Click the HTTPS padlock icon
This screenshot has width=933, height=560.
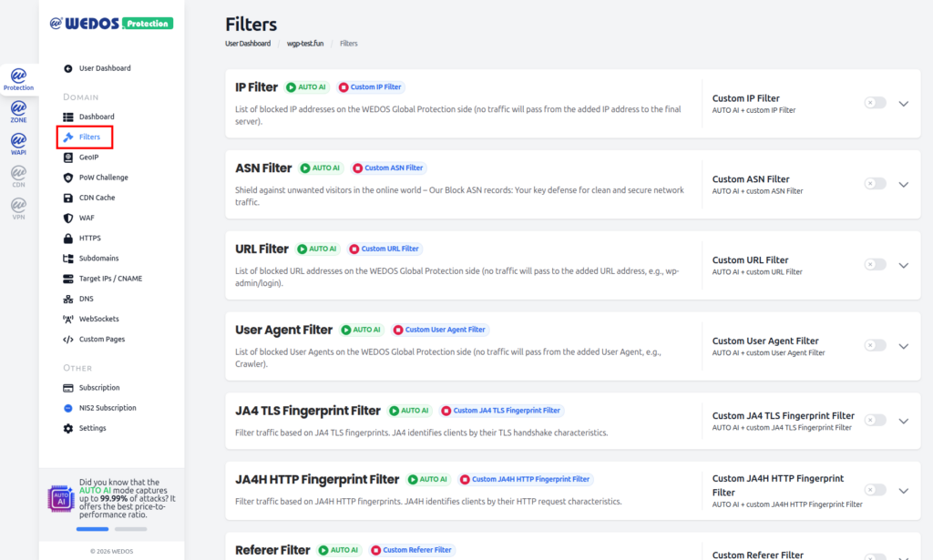coord(67,239)
